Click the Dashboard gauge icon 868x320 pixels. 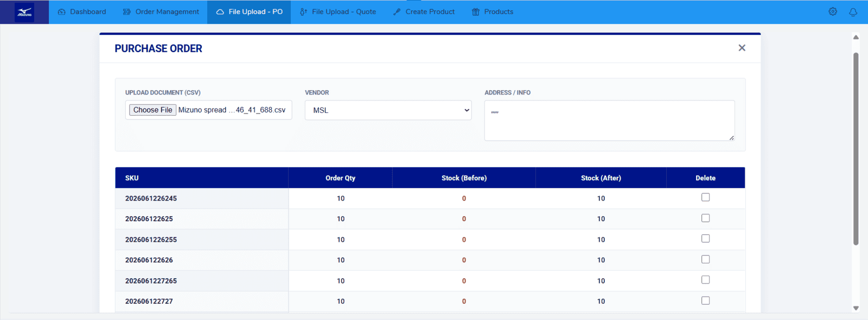point(61,12)
